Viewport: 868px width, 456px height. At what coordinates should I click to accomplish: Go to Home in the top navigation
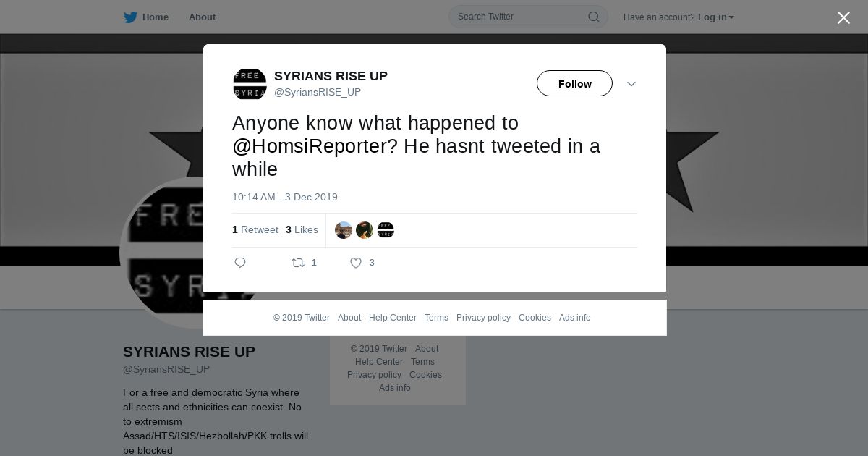click(x=156, y=17)
